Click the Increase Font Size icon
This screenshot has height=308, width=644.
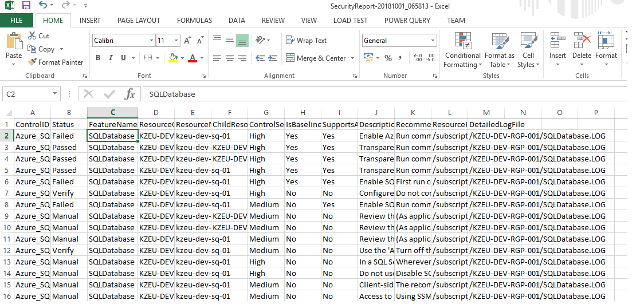pyautogui.click(x=187, y=40)
